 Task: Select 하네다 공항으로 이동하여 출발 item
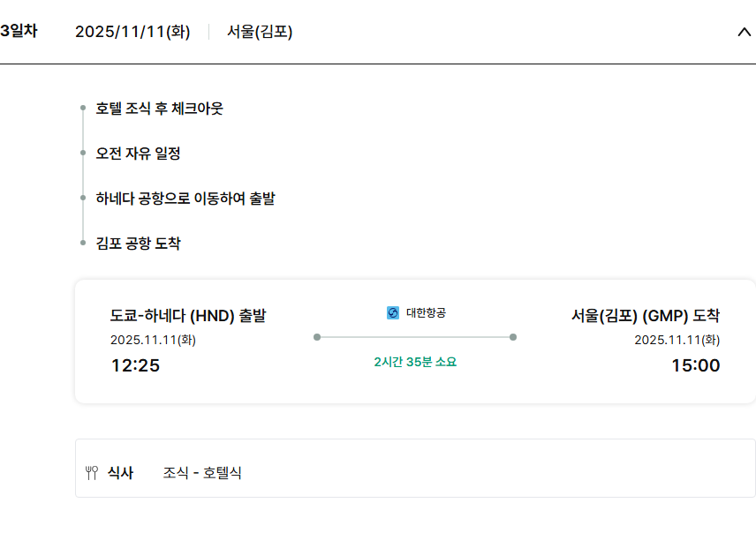(x=185, y=199)
